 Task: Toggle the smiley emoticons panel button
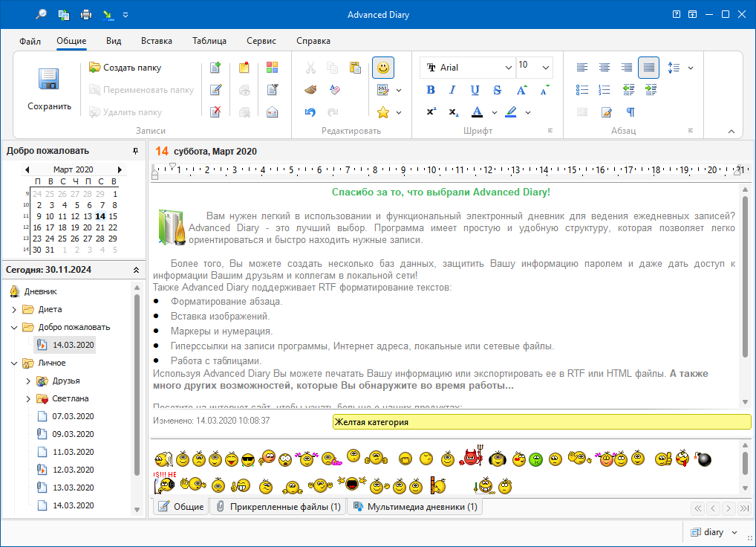coord(383,68)
